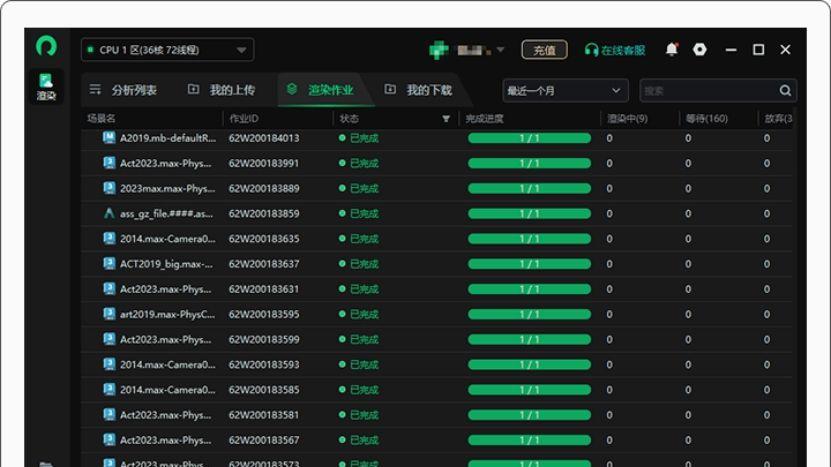831x467 pixels.
Task: Click the 完成进度 column header
Action: click(x=484, y=119)
